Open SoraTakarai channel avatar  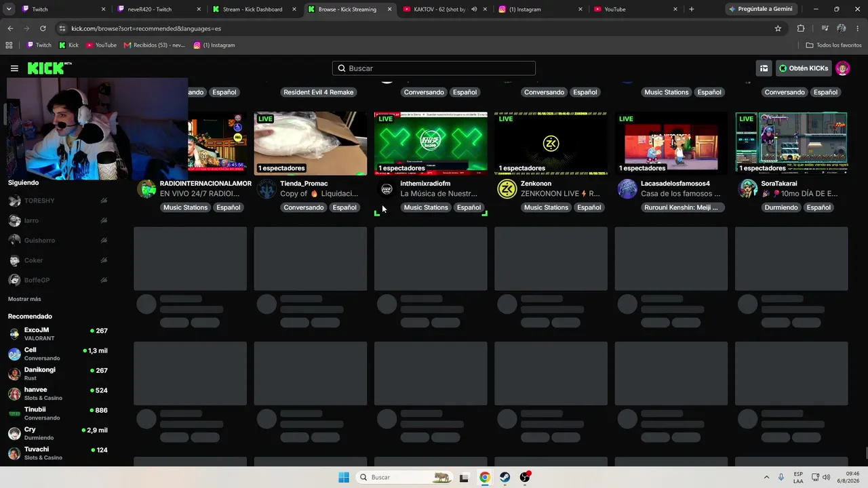[x=748, y=189]
